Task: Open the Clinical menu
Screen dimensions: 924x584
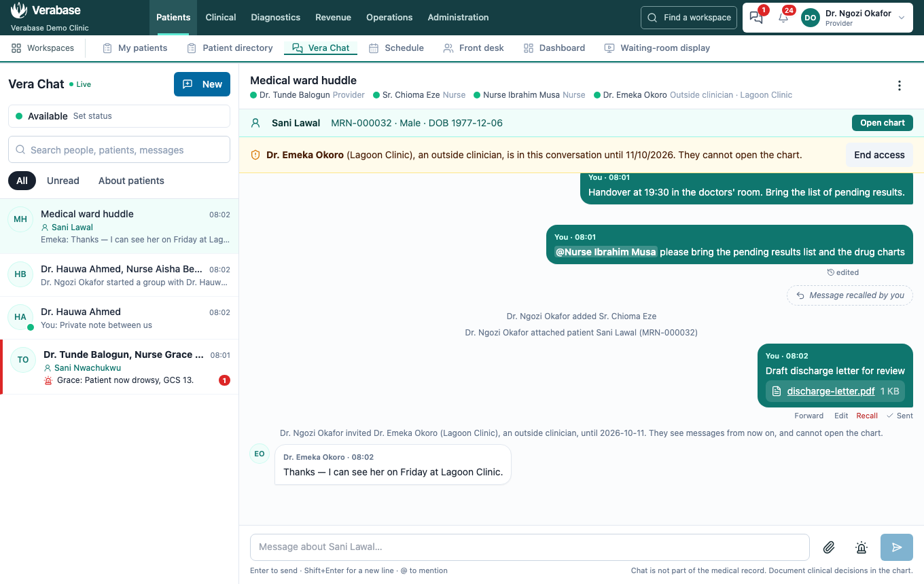Action: [x=221, y=18]
